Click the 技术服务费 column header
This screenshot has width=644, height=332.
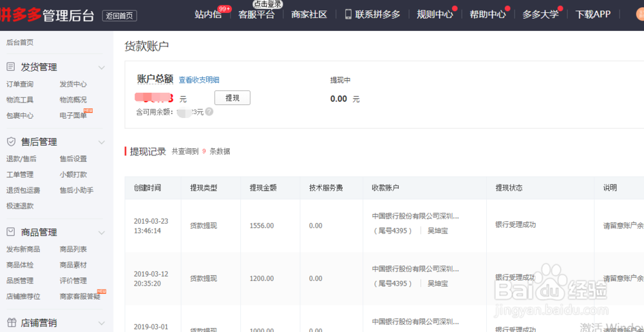tap(326, 188)
